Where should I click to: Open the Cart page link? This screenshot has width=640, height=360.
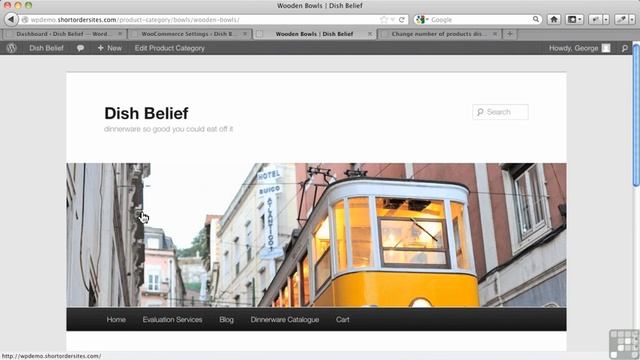pyautogui.click(x=342, y=320)
